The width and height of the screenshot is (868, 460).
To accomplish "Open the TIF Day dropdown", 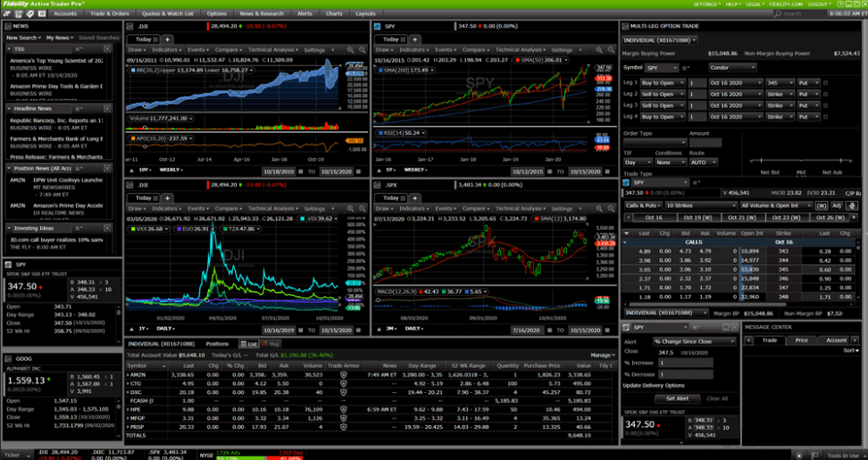I will (638, 163).
